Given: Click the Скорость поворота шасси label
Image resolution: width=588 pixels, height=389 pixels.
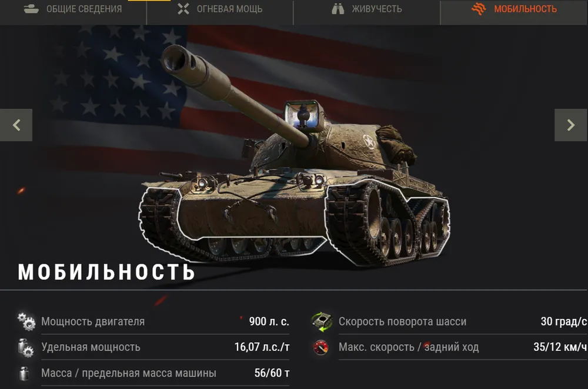Looking at the screenshot, I should tap(402, 322).
